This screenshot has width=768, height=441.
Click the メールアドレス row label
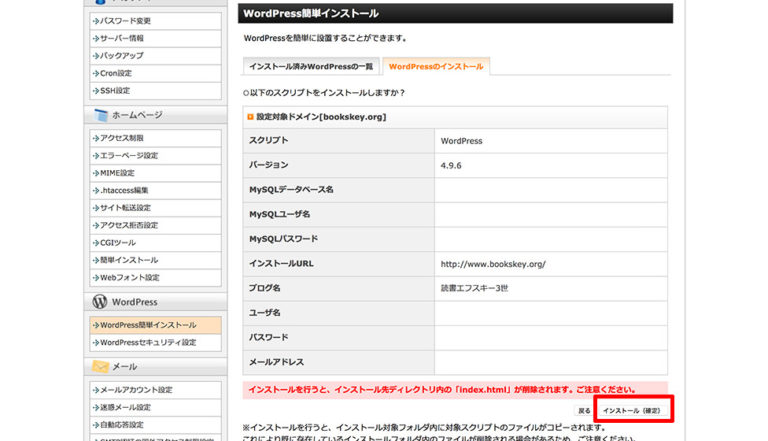pyautogui.click(x=276, y=362)
